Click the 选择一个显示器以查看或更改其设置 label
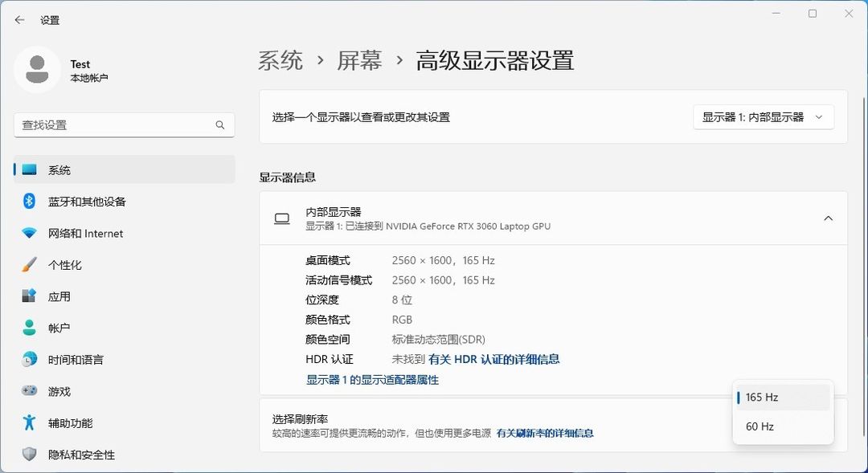The image size is (868, 473). coord(361,117)
